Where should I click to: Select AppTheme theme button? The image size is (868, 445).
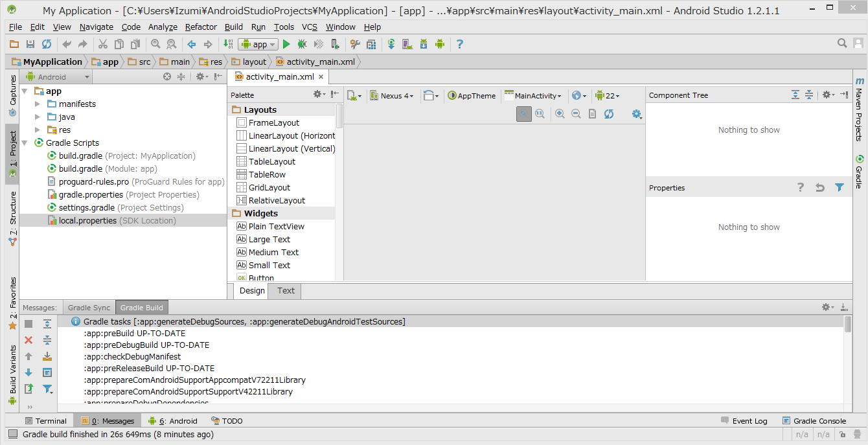472,96
